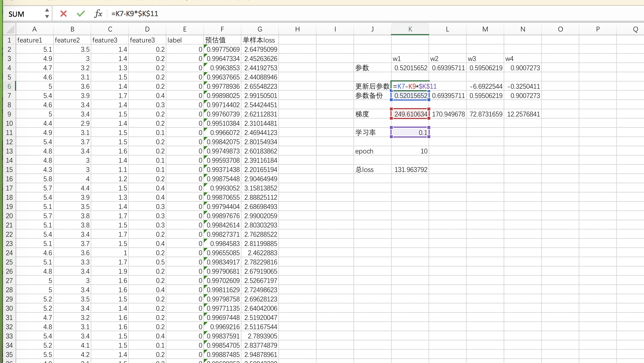Click the epoch value cell 10

[410, 151]
